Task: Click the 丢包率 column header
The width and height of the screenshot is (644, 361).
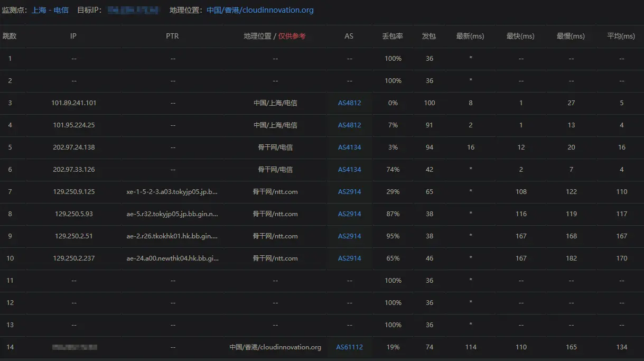Action: coord(393,36)
